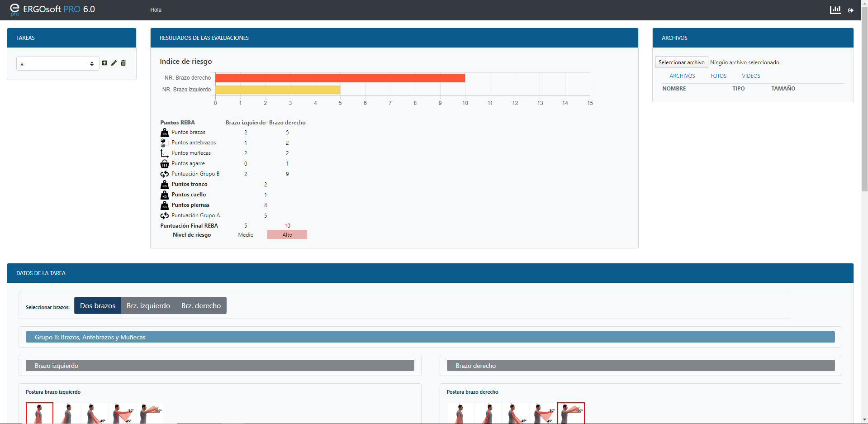Open the bar chart reports icon
The height and width of the screenshot is (424, 868).
coord(835,10)
